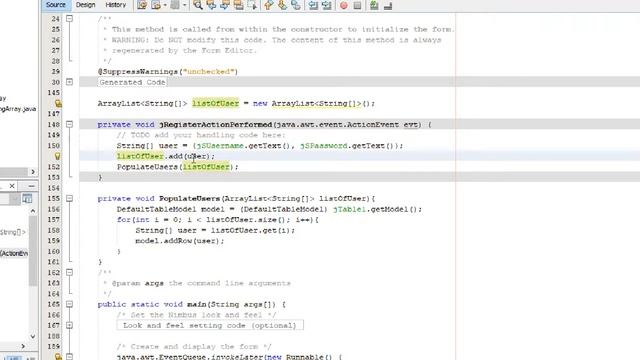
Task: Click Projects panel scroll right arrow
Action: tap(33, 172)
